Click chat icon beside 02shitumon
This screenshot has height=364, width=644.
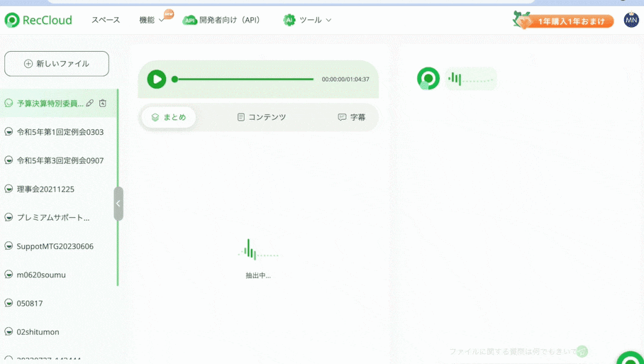pyautogui.click(x=9, y=331)
